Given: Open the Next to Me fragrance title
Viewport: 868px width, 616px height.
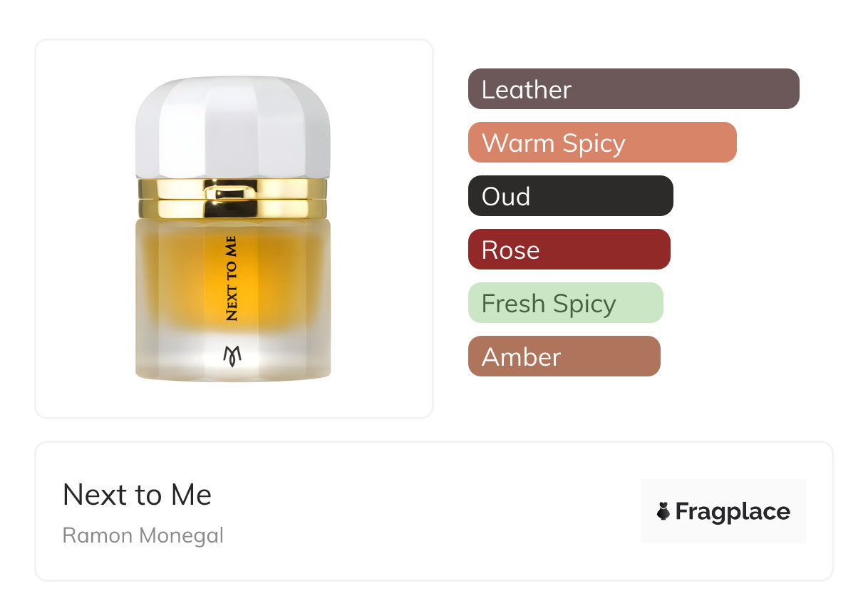Looking at the screenshot, I should 137,495.
